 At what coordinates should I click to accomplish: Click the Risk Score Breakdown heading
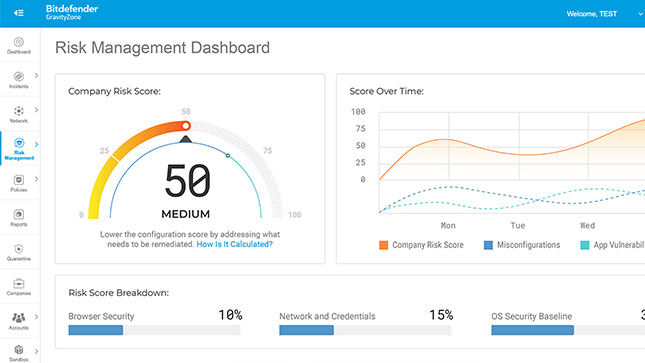pos(118,293)
